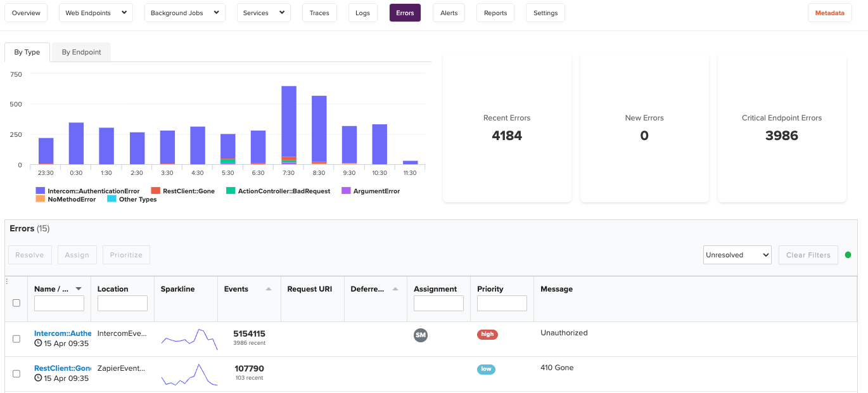The height and width of the screenshot is (393, 868).
Task: Check the select-all checkbox in the table header
Action: 16,303
